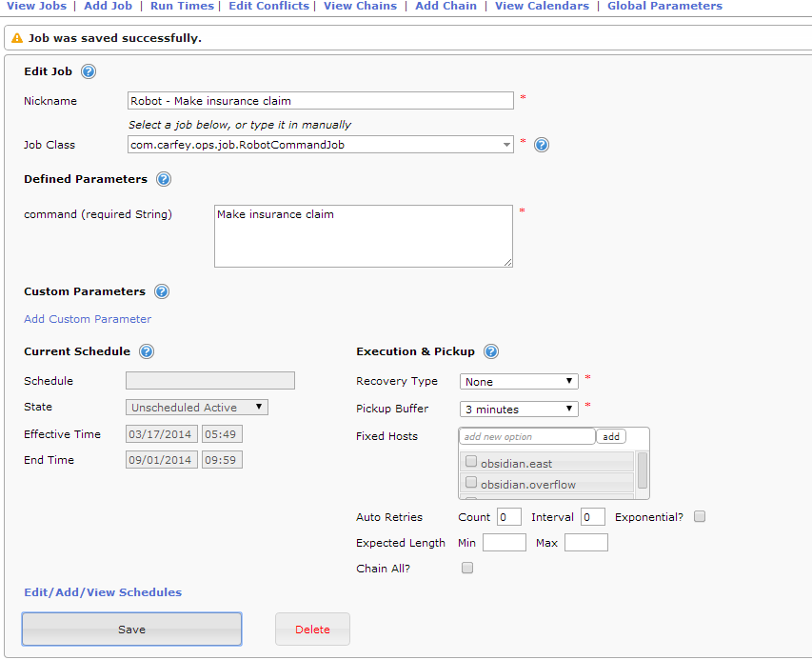Expand the Job Class combo box
812x660 pixels.
pyautogui.click(x=507, y=145)
